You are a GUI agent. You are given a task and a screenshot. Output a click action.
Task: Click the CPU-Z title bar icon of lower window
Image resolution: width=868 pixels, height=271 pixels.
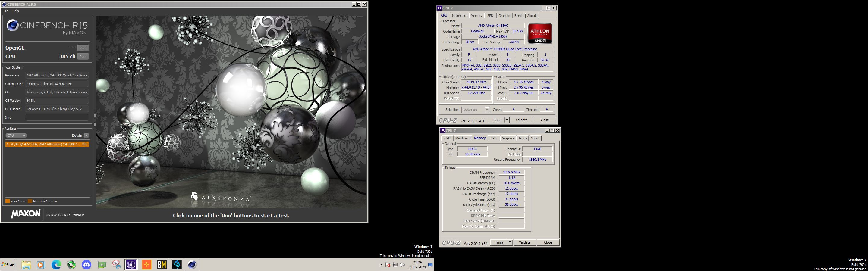442,131
